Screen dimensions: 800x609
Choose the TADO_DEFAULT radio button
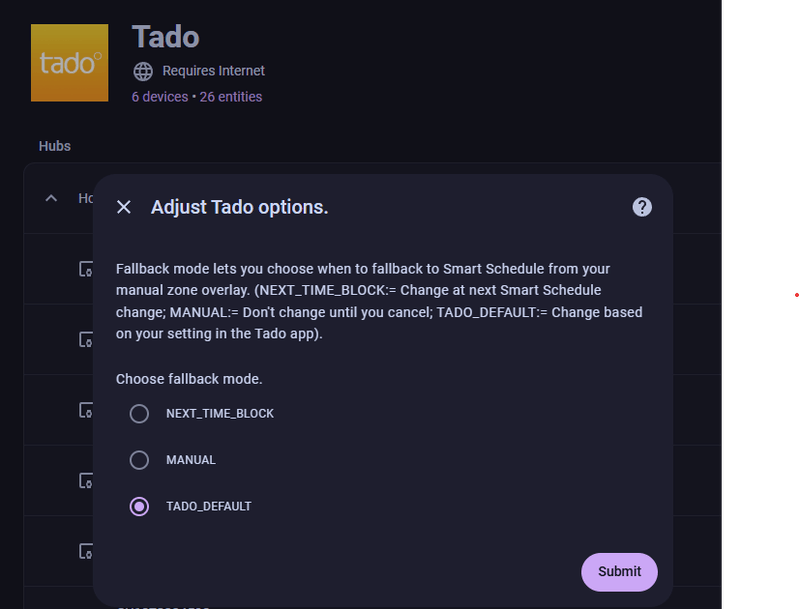(x=139, y=506)
